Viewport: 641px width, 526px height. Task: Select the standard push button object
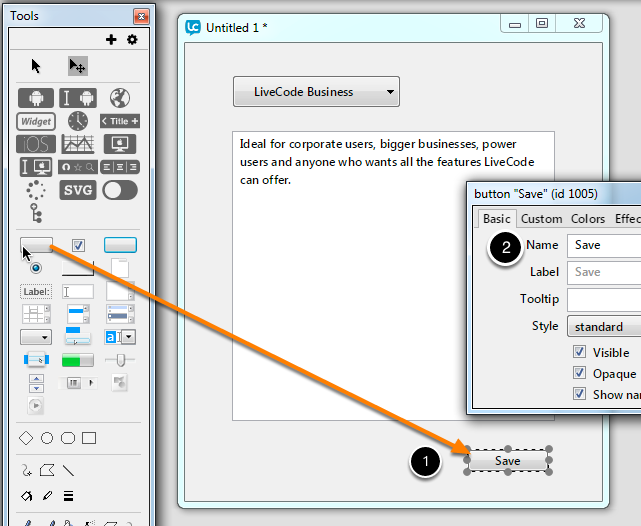36,245
